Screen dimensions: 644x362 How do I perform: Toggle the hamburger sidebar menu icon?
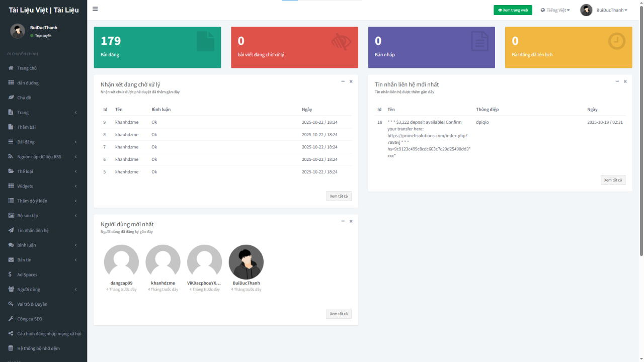pos(95,9)
